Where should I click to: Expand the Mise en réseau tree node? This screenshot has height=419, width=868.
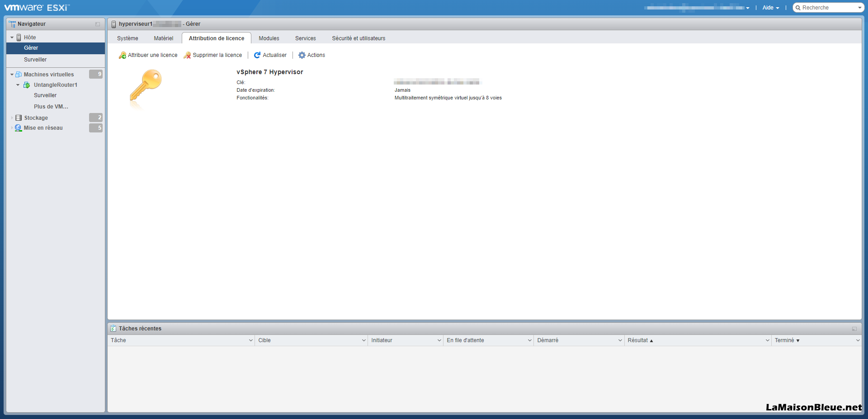click(12, 128)
